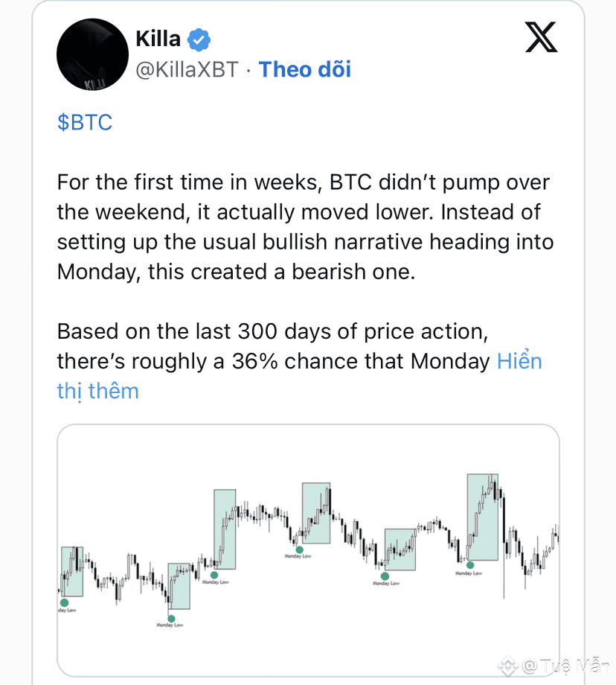Viewport: 616px width, 685px height.
Task: Click the Binance watermark logo icon
Action: click(x=508, y=664)
